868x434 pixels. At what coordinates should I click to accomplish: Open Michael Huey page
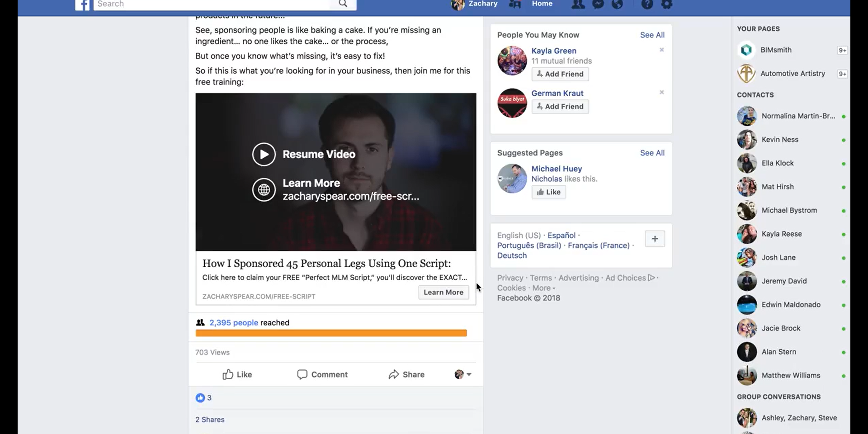[557, 169]
